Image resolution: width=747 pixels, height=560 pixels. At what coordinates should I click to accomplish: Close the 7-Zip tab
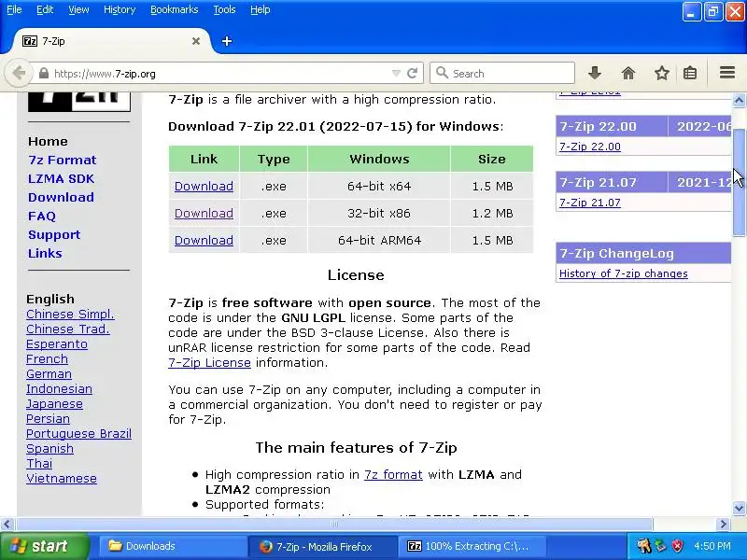[196, 41]
